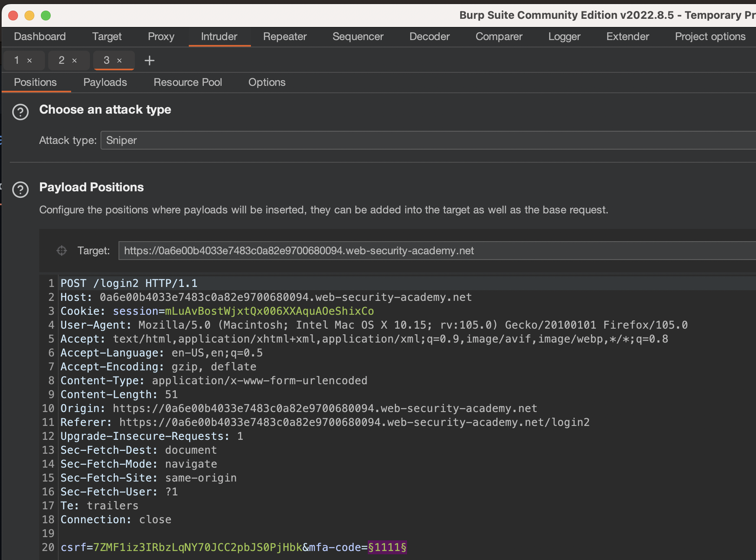
Task: Click the Connection: close line
Action: (x=116, y=520)
